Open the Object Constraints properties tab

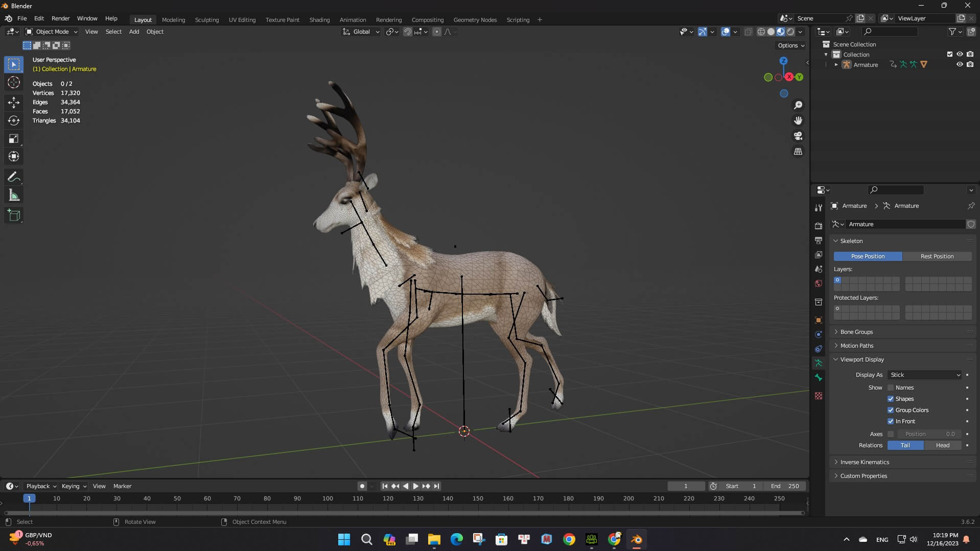click(818, 349)
